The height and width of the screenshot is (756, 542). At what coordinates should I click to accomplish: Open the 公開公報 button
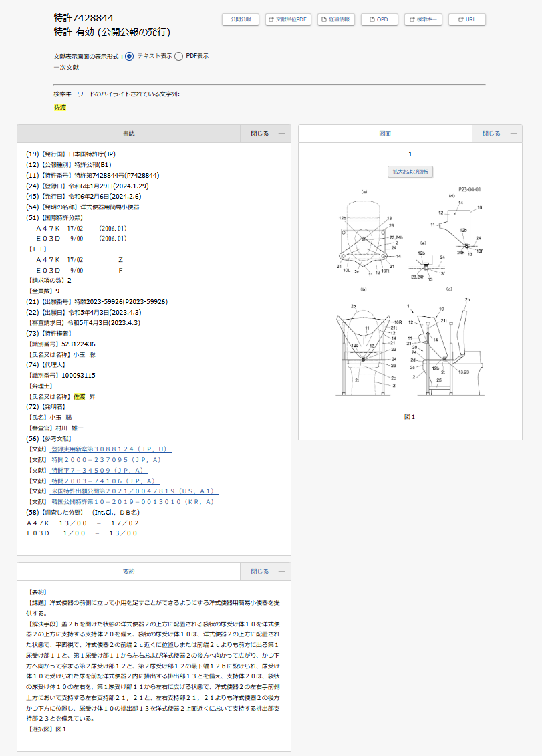click(x=240, y=19)
